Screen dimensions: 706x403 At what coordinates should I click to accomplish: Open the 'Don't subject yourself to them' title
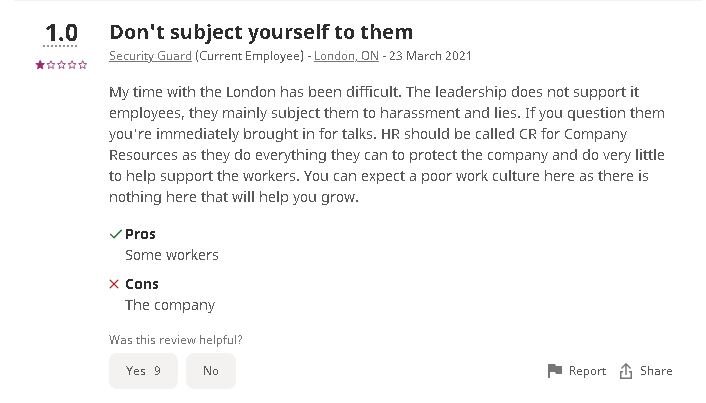260,32
